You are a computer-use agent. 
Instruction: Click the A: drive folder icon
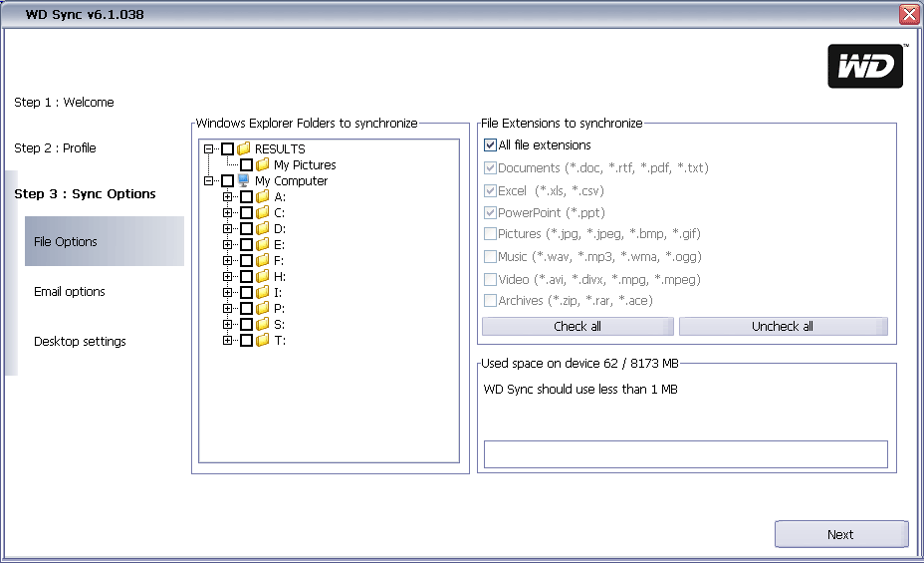262,195
